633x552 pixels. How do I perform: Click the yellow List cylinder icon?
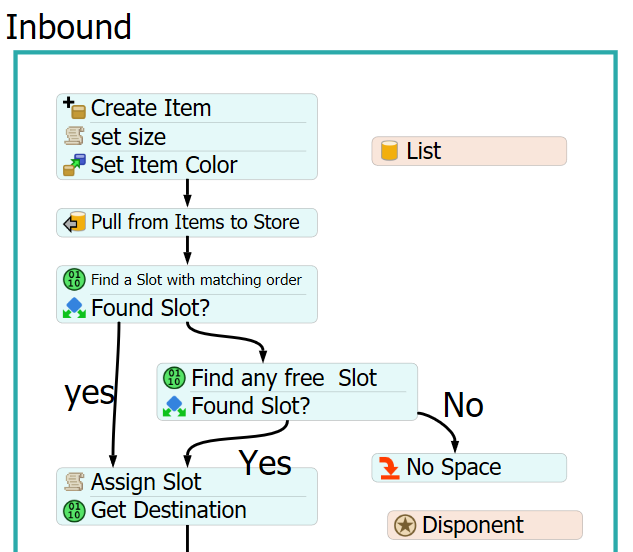389,151
